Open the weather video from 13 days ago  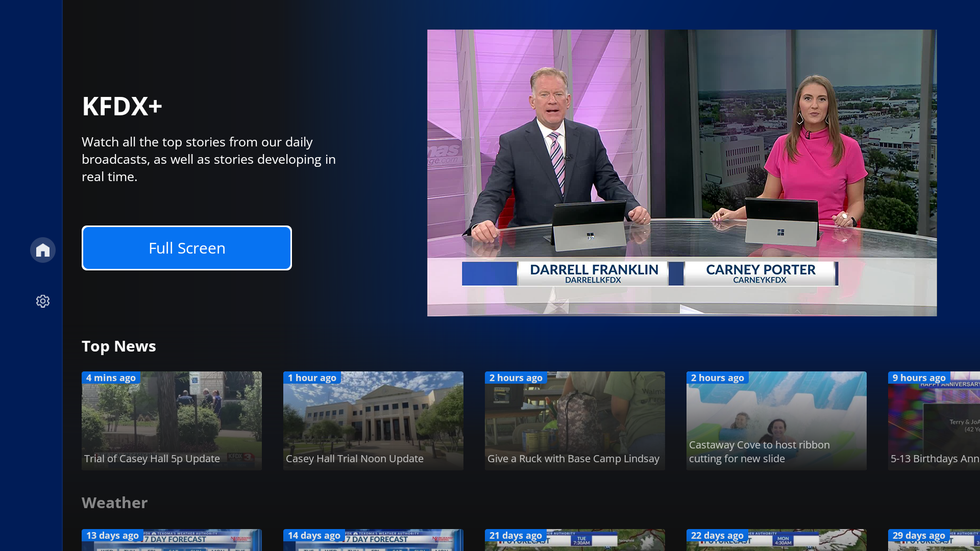pyautogui.click(x=171, y=540)
